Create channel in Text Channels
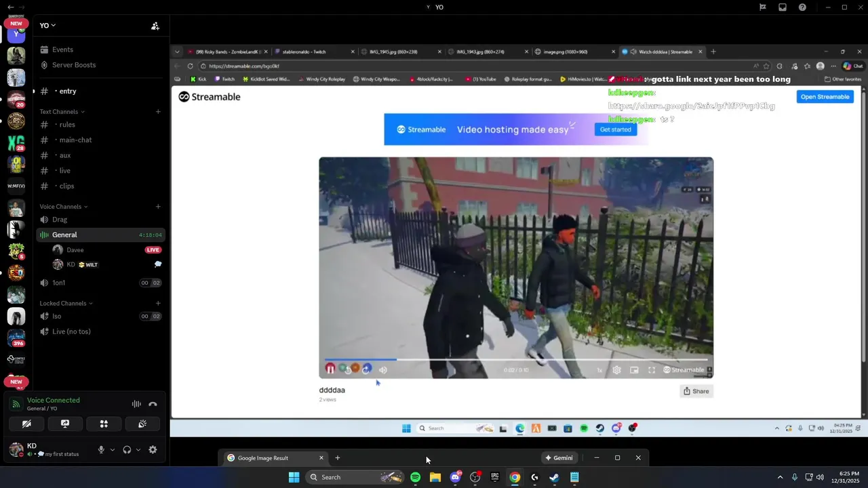The image size is (868, 488). coord(158,112)
